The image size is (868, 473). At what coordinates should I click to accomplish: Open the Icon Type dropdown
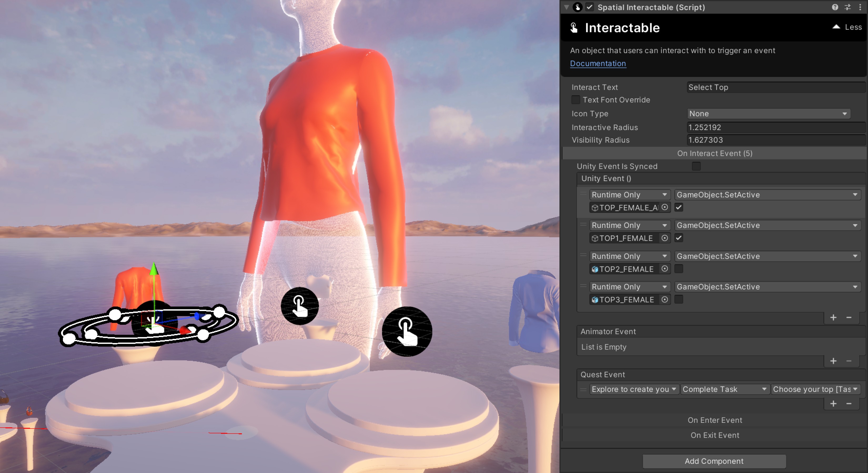tap(768, 114)
